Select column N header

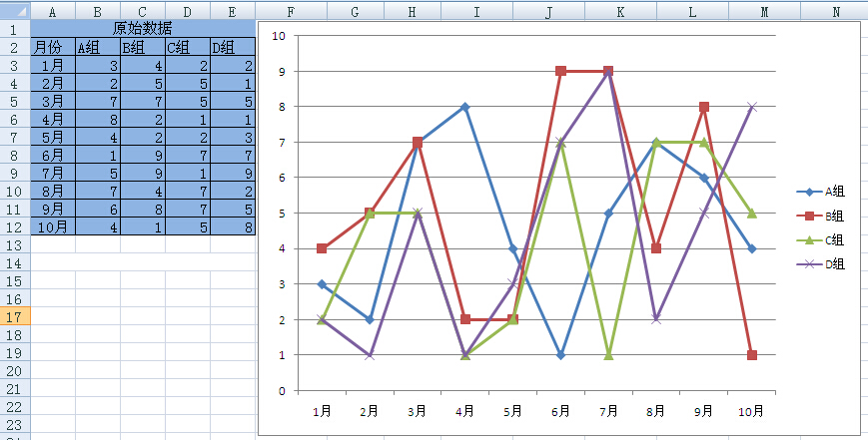pyautogui.click(x=834, y=12)
